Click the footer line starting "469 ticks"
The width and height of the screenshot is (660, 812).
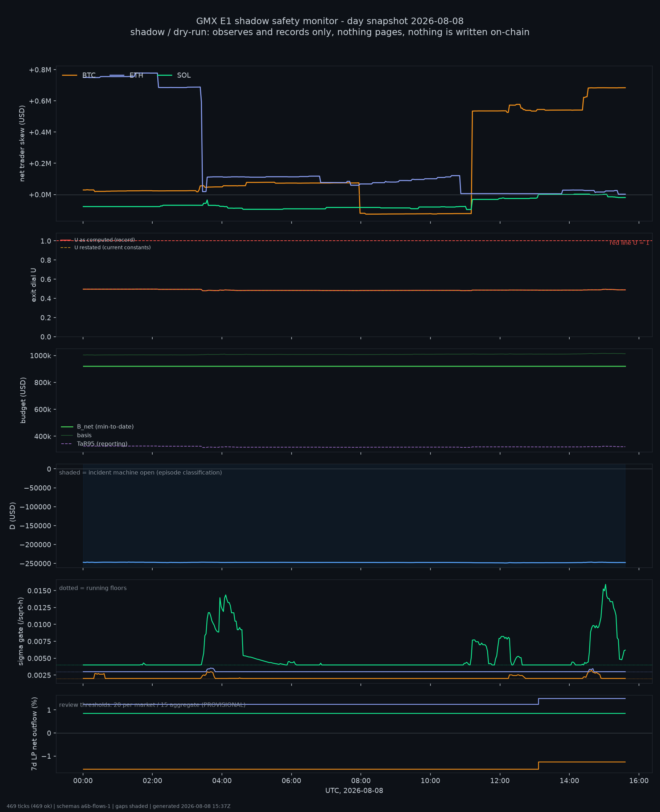(119, 806)
